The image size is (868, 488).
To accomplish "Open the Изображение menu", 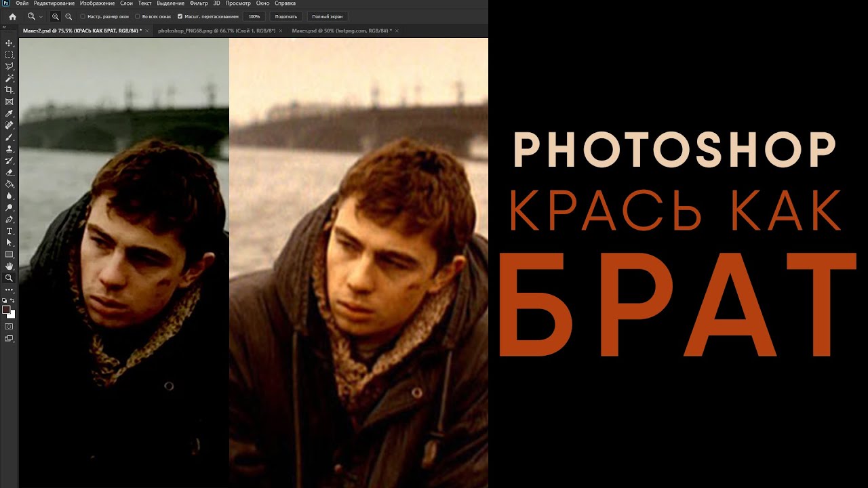I will 98,3.
